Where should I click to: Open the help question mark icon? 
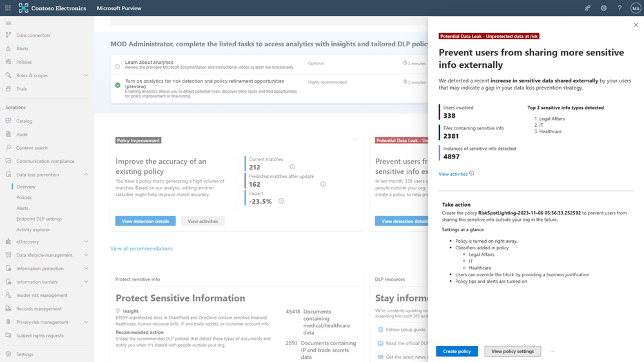pyautogui.click(x=620, y=8)
